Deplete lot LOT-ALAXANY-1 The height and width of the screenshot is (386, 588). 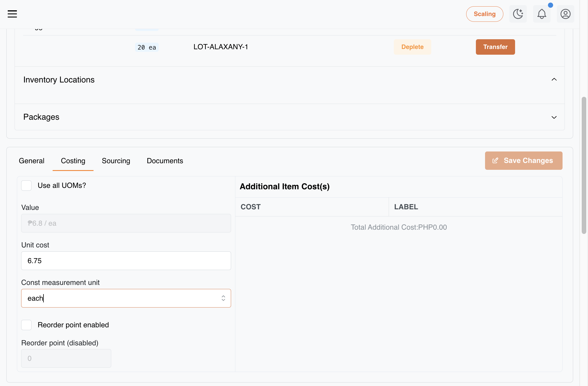point(412,47)
